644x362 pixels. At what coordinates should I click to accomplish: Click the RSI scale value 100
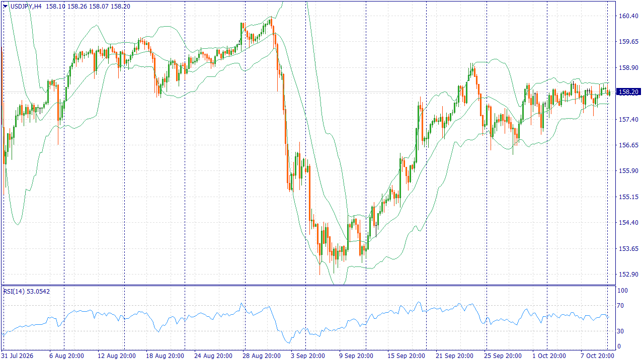click(x=623, y=291)
